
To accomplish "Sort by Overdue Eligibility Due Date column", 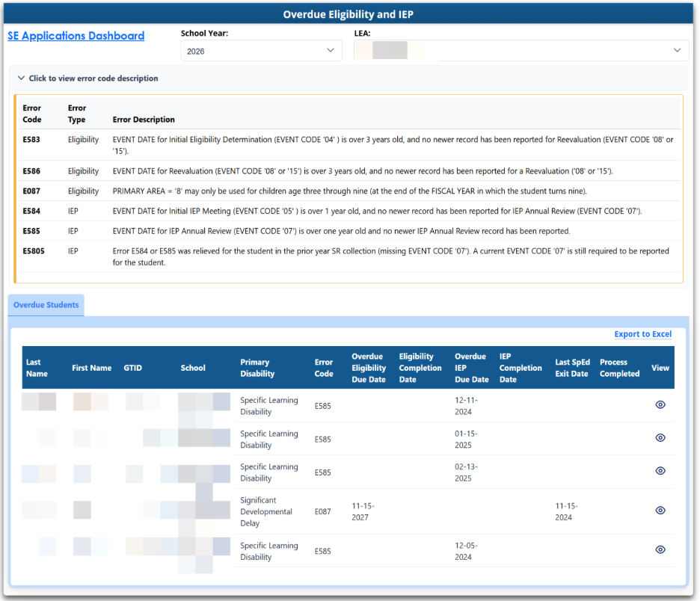I will [x=369, y=368].
